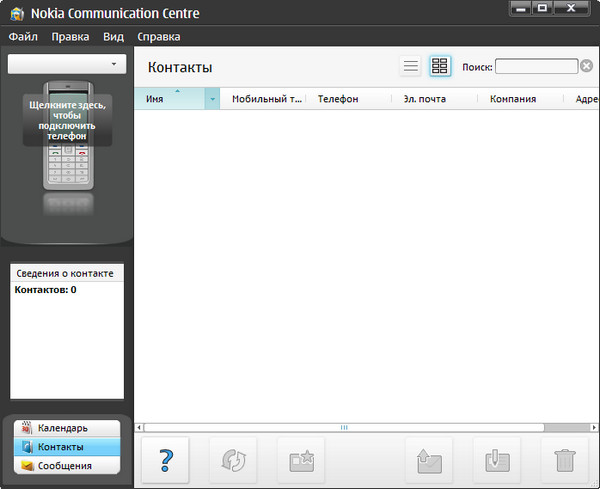
Task: Close the Nokia Communication Centre window
Action: click(571, 8)
